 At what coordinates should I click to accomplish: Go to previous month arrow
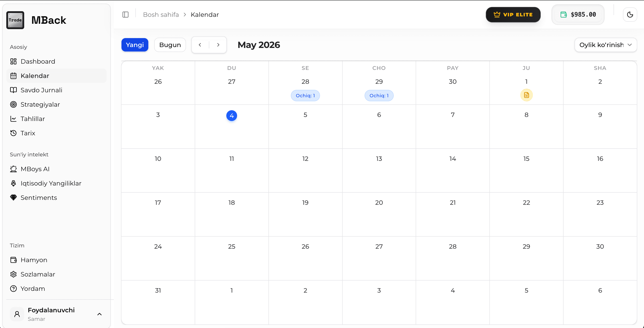(x=200, y=45)
